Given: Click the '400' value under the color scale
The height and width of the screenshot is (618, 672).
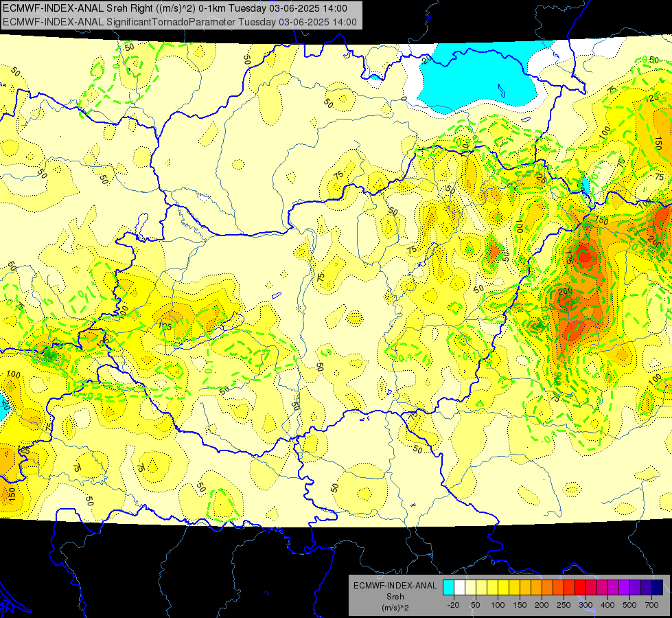Looking at the screenshot, I should 607,605.
